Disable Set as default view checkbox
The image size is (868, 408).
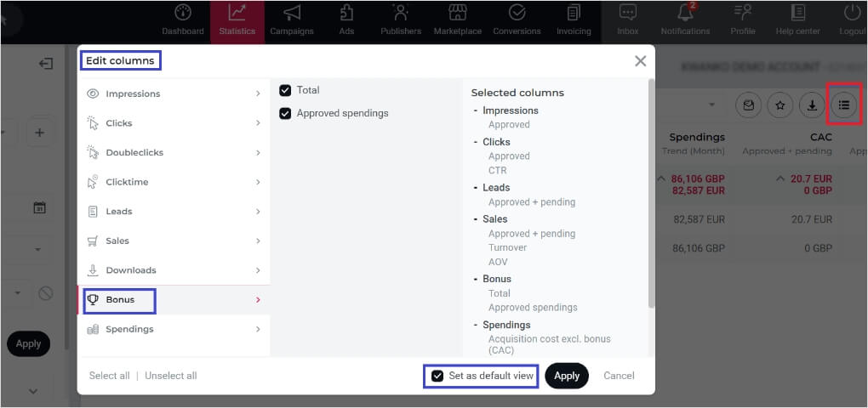437,376
